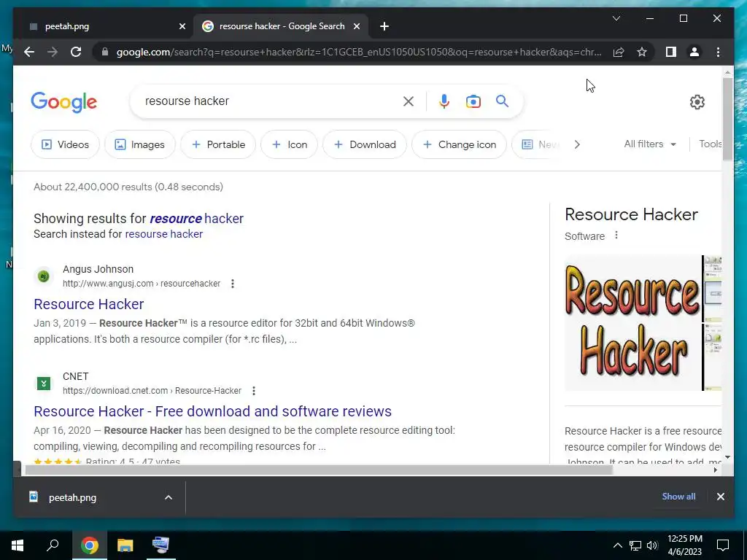Viewport: 747px width, 560px height.
Task: Close the resourse hacker Google Search tab
Action: point(356,27)
